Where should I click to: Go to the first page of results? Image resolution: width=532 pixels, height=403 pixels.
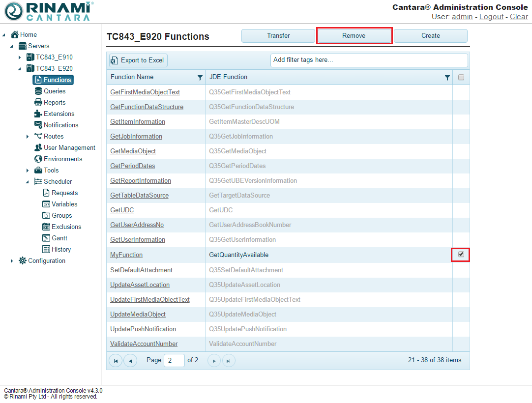(116, 361)
